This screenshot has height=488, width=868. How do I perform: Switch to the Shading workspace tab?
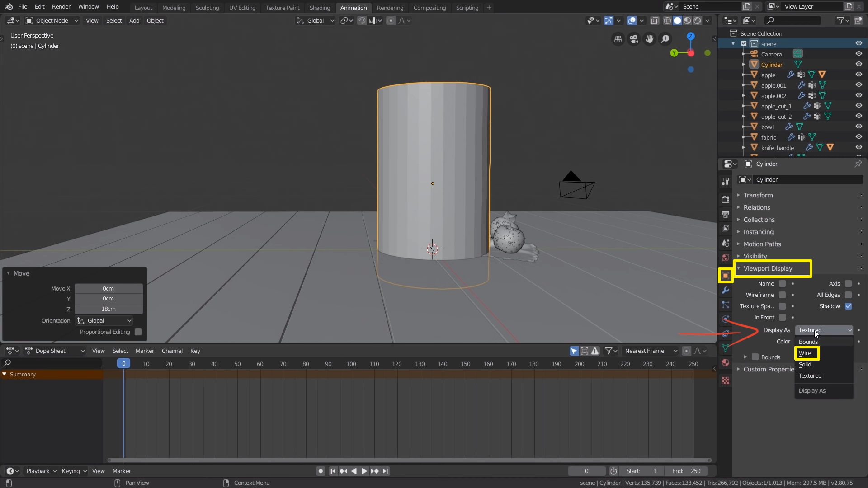[x=320, y=8]
